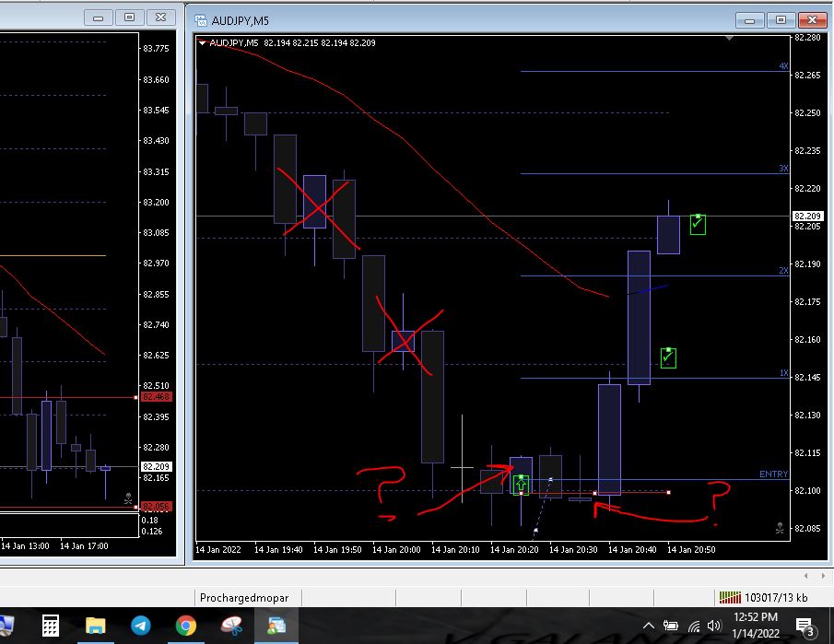Click the 103017/13 kb traffic indicator
834x644 pixels.
(776, 598)
